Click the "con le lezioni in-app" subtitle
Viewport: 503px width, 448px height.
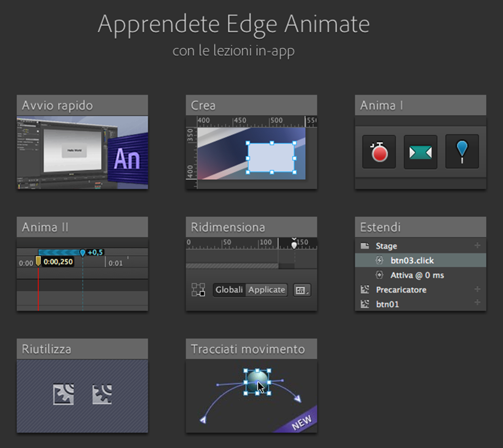(234, 51)
